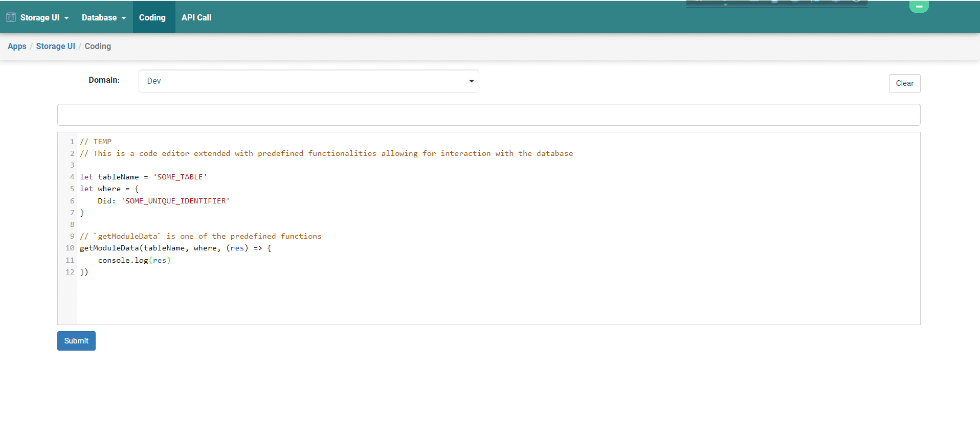Click the getModuleData function call on line 10
This screenshot has height=438, width=980.
(x=175, y=248)
